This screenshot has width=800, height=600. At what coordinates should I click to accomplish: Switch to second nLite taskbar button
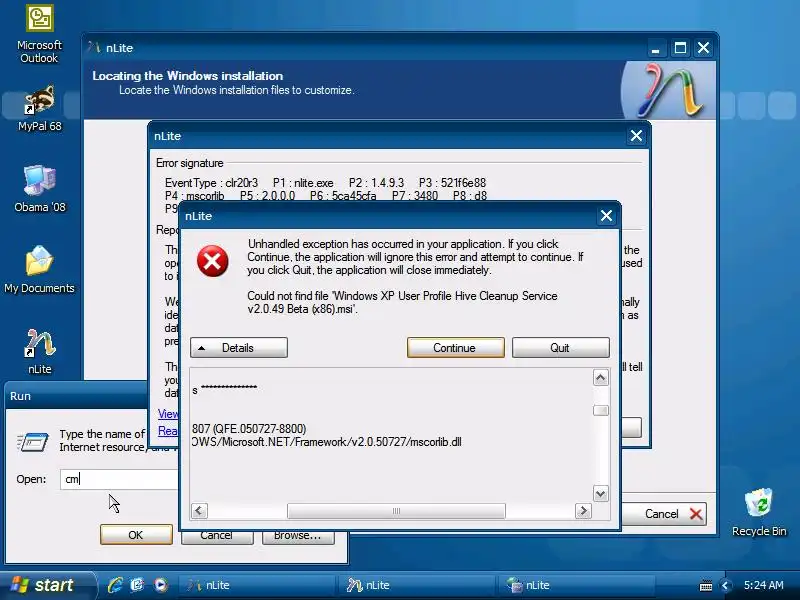click(x=416, y=585)
